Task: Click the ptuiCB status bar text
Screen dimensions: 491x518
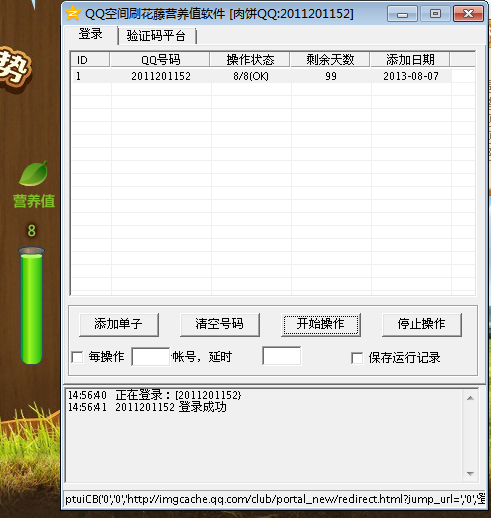Action: tap(275, 499)
